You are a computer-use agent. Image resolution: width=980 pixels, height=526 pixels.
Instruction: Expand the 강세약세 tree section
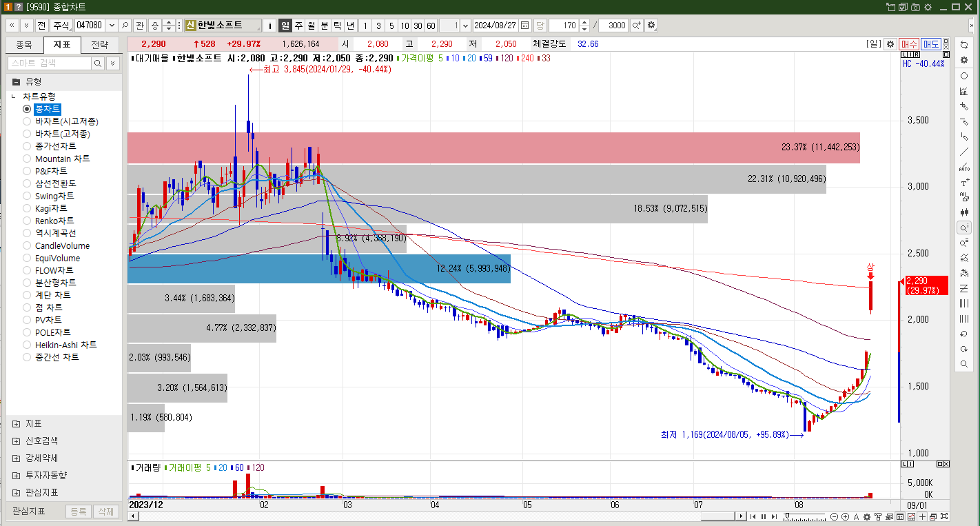(16, 458)
